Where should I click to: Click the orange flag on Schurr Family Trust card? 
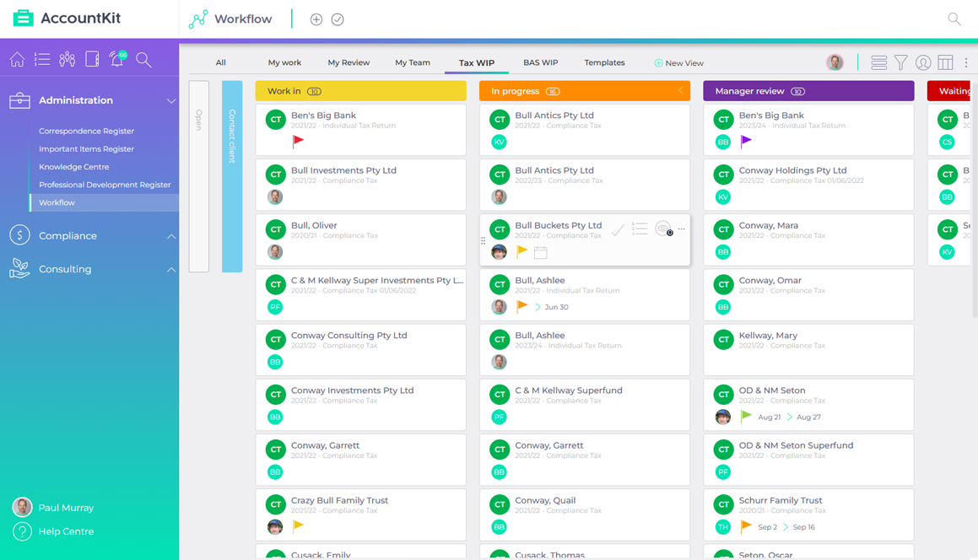(x=746, y=526)
